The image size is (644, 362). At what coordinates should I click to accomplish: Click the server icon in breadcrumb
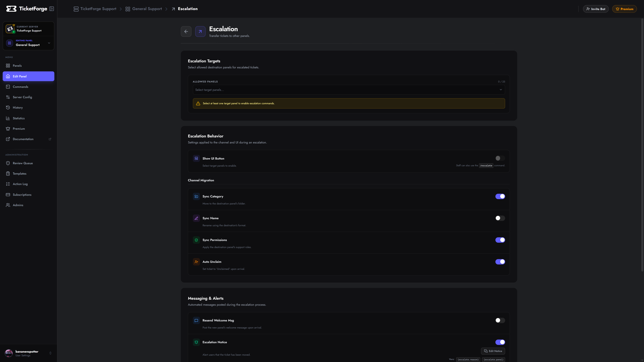76,9
